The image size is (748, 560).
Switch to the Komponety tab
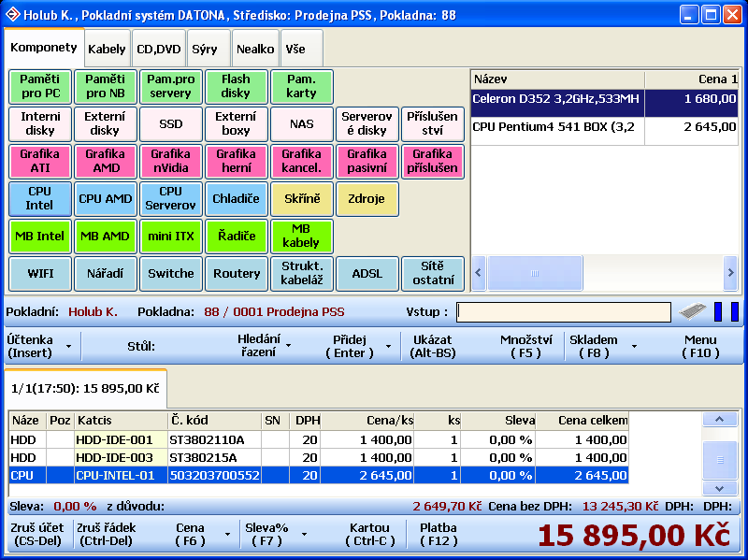[44, 48]
